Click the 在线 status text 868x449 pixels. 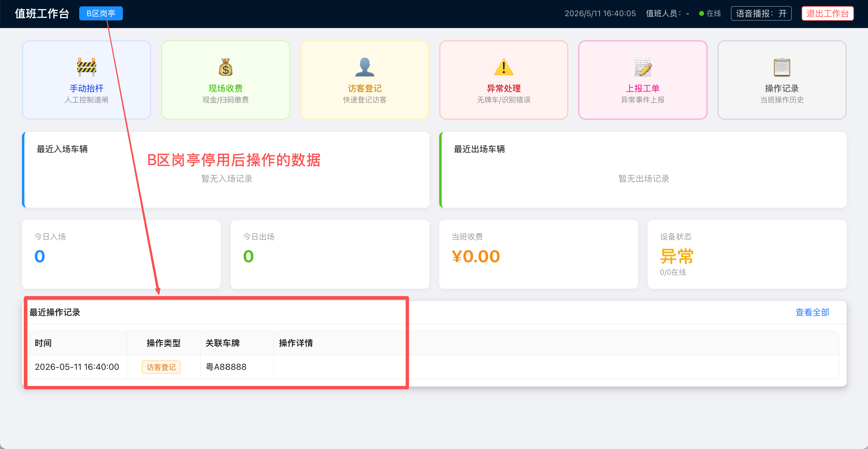click(713, 13)
